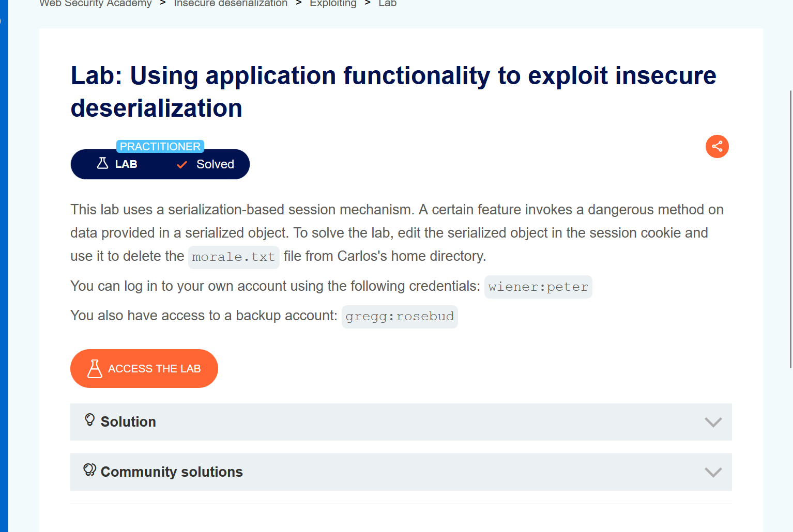Click the flask icon in LAB badge
Viewport: 793px width, 532px height.
click(x=103, y=164)
